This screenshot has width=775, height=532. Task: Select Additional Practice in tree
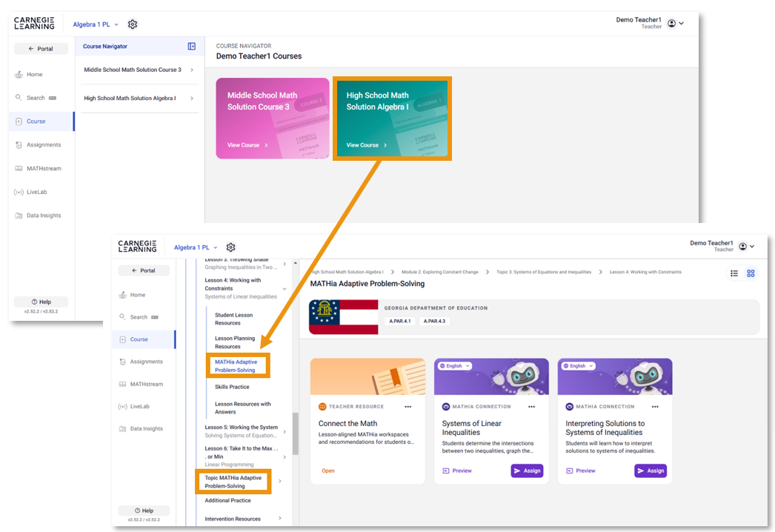[228, 501]
